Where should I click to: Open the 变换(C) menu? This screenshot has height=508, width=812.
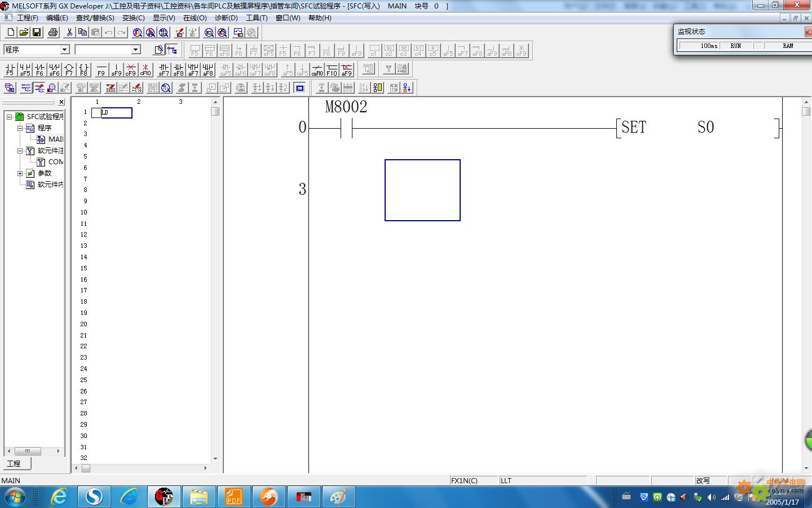point(134,18)
